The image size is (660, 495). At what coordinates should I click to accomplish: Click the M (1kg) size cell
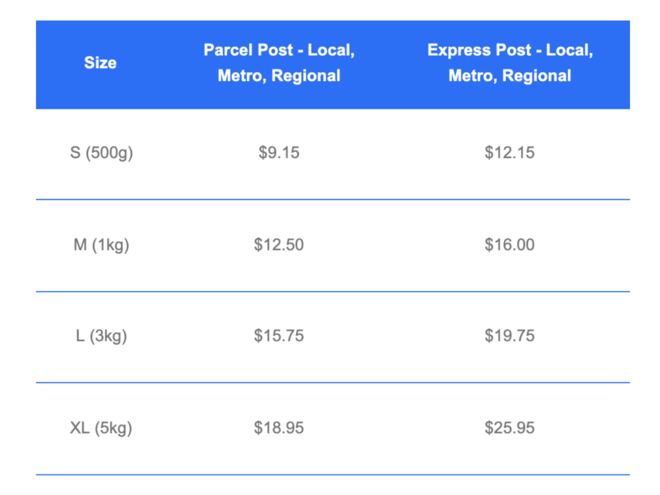point(101,245)
